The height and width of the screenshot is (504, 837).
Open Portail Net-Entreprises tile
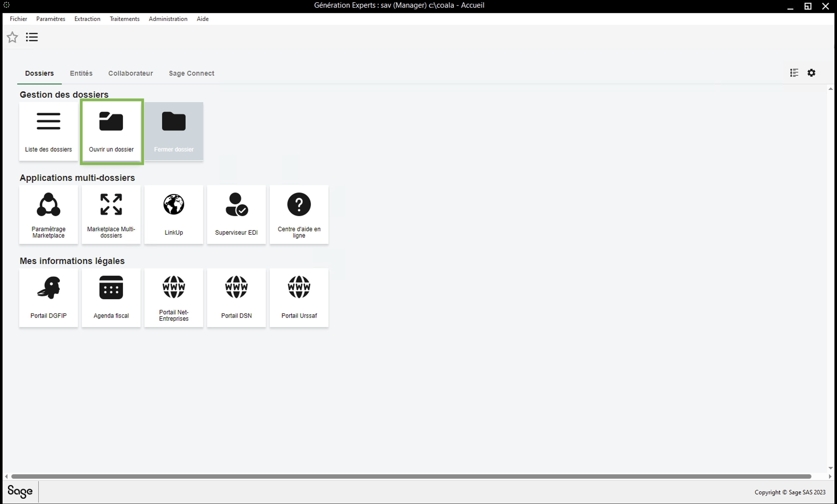(174, 298)
